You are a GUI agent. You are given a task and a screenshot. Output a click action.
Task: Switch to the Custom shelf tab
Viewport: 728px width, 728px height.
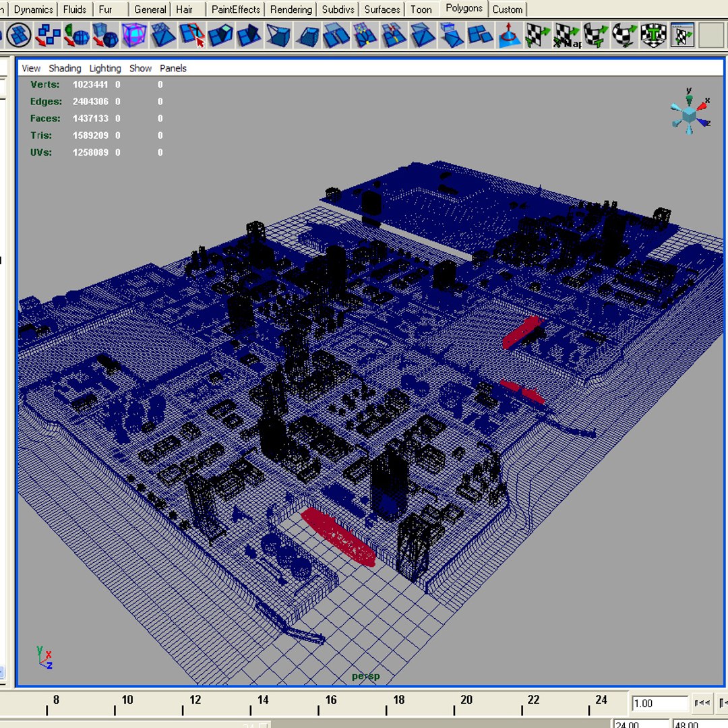pos(508,9)
